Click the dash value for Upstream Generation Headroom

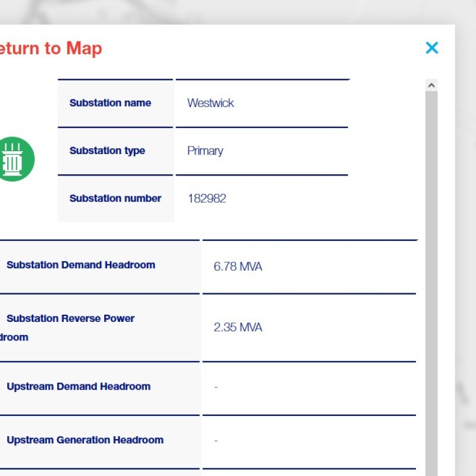[216, 441]
